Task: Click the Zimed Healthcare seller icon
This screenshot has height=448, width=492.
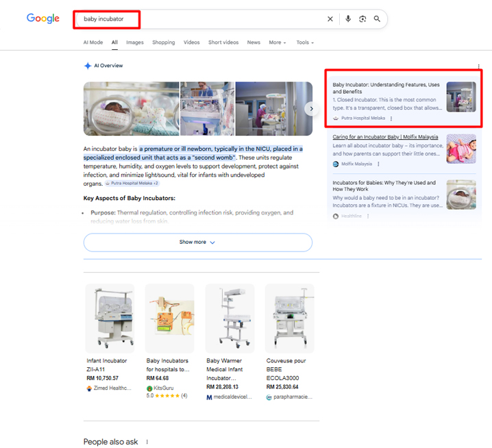Action: [90, 388]
